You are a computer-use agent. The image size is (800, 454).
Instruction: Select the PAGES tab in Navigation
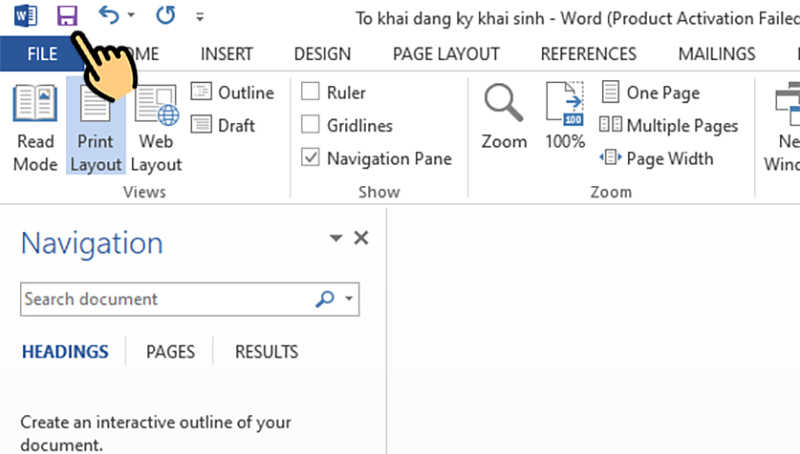pyautogui.click(x=170, y=351)
